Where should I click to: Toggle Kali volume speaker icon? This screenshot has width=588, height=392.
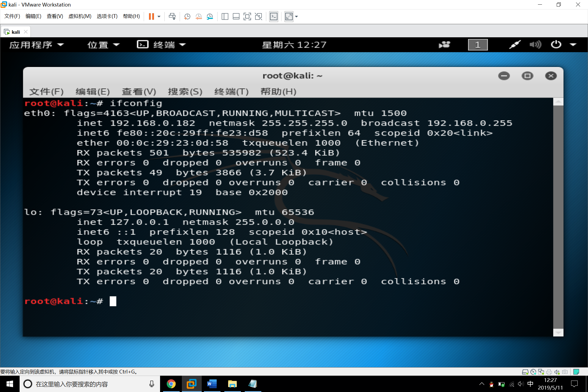pos(535,45)
